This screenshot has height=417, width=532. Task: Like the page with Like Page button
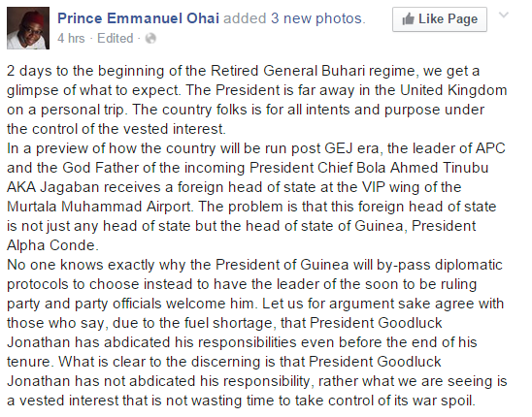(440, 19)
